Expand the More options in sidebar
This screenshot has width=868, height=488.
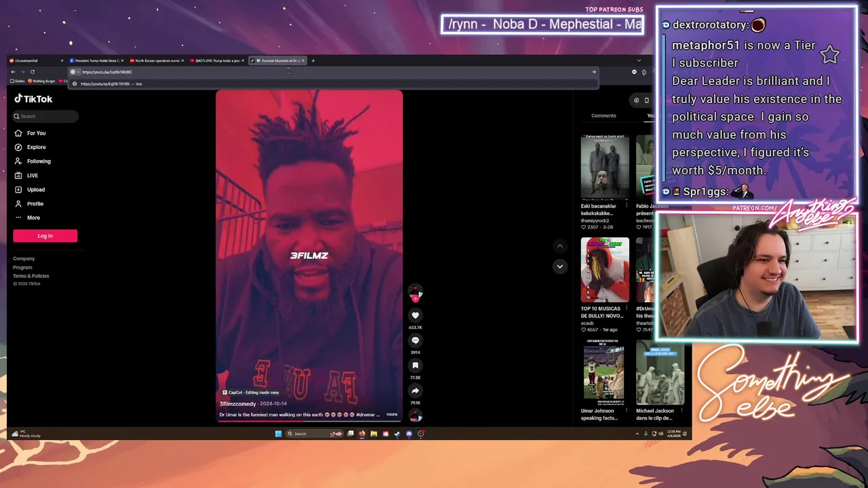pyautogui.click(x=28, y=218)
